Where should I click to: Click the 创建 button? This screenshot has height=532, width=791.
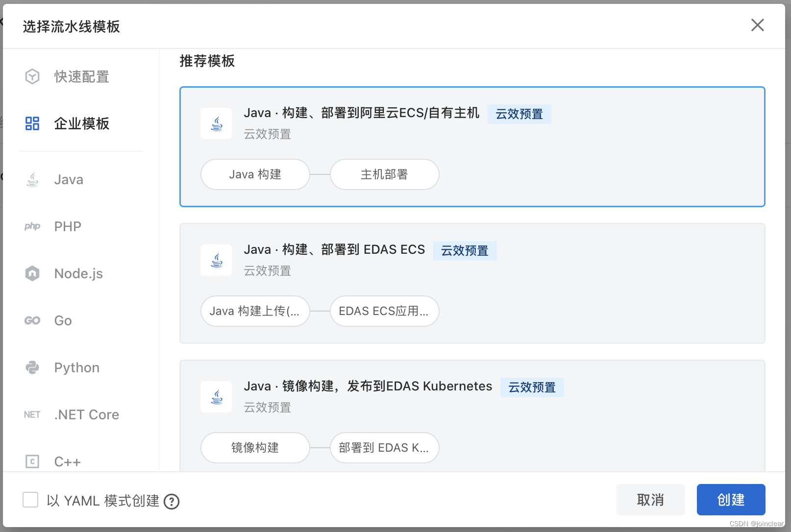click(731, 500)
